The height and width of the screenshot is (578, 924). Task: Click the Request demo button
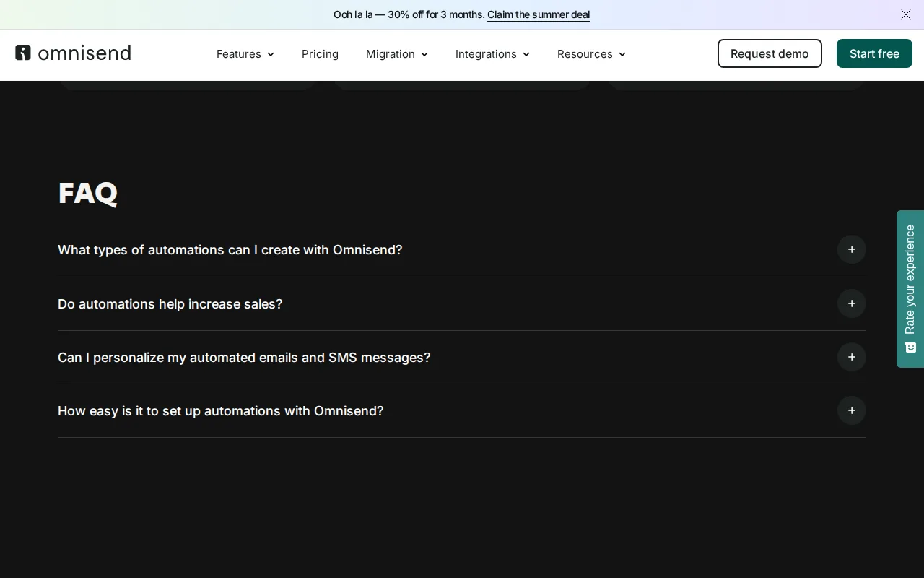(770, 53)
